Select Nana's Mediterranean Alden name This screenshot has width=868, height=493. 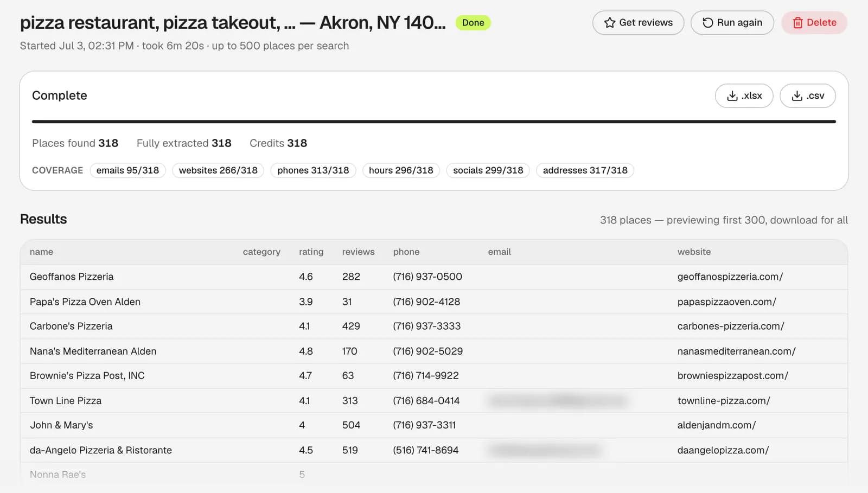[x=93, y=351]
